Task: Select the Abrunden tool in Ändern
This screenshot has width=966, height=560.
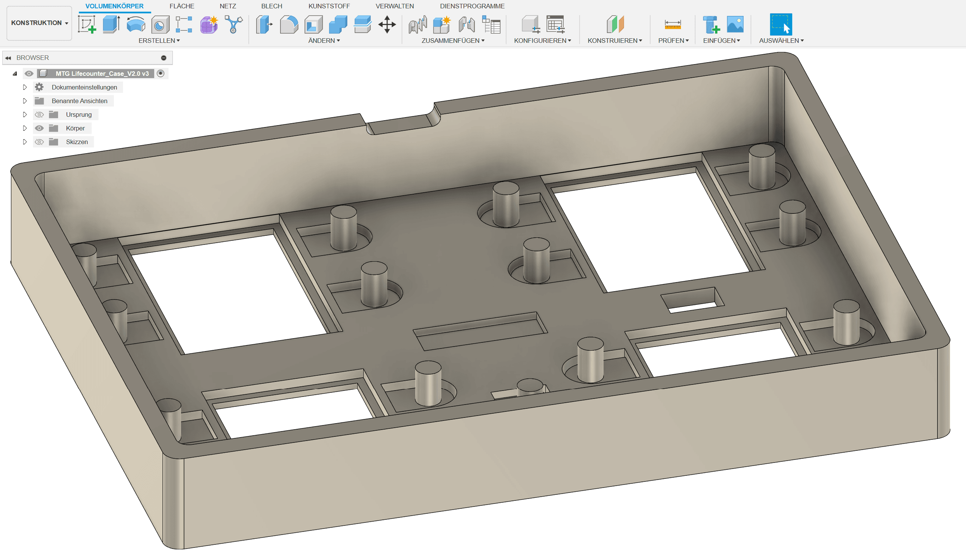Action: coord(288,24)
